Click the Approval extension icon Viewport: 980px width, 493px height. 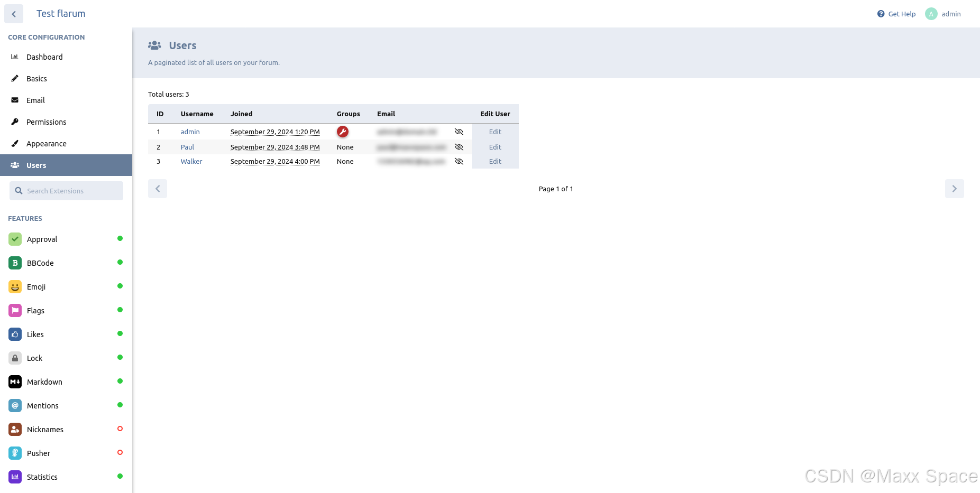coord(15,239)
